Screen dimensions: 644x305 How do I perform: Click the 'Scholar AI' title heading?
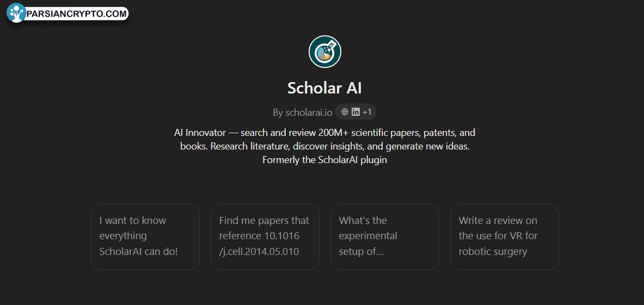(324, 88)
